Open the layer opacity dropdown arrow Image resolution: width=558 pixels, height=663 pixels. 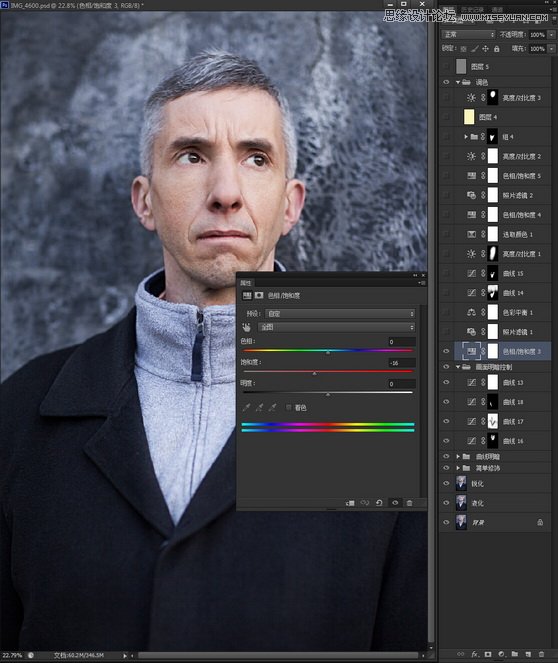(551, 35)
